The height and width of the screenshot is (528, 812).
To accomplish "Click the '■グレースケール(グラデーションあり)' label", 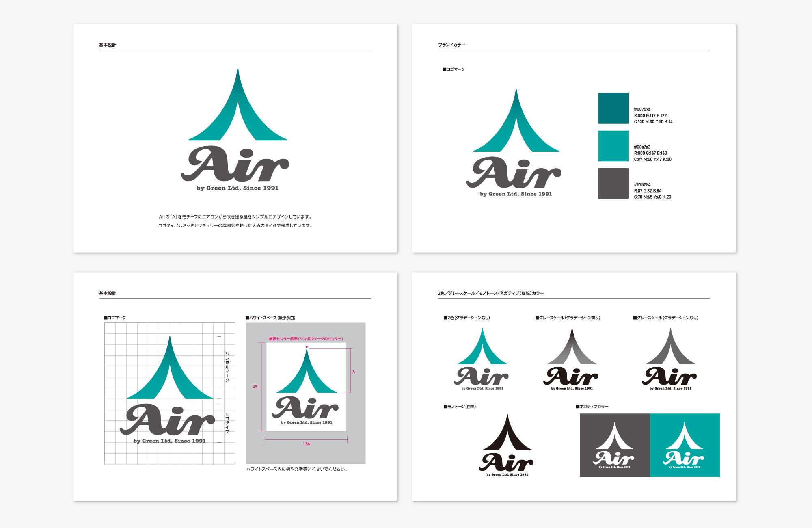I will click(568, 318).
